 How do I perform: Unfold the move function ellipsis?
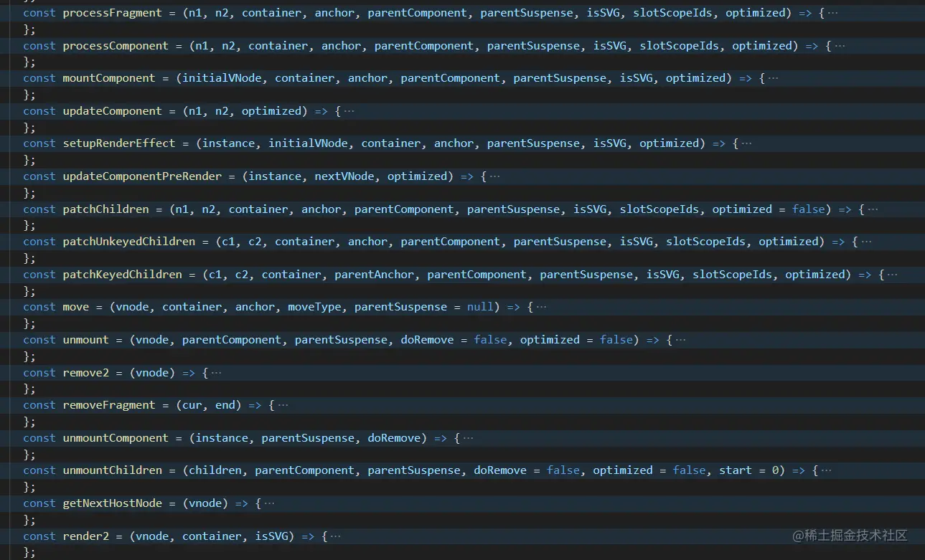540,307
